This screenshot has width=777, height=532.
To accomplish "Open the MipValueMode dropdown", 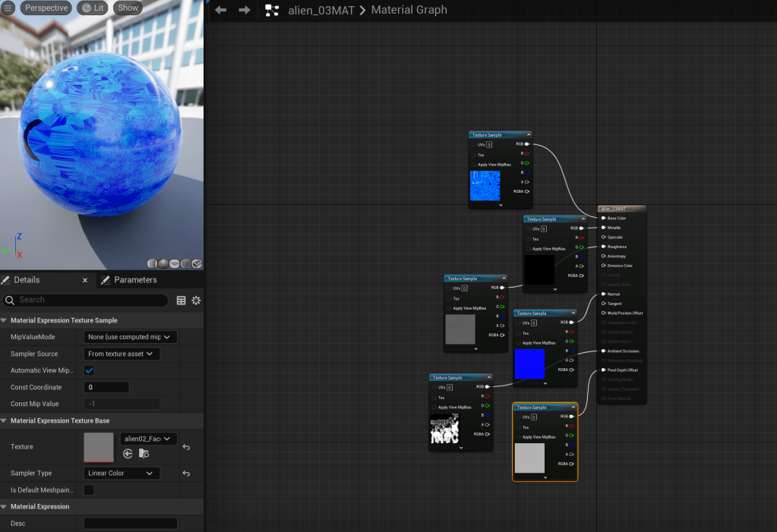I will [x=130, y=337].
